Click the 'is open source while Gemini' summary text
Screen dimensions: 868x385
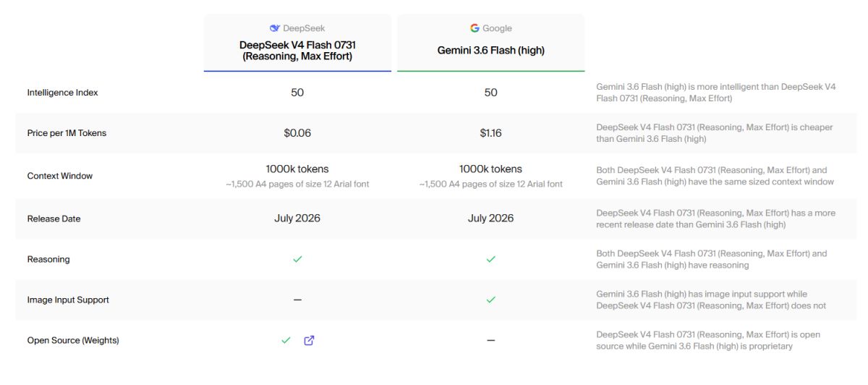708,340
